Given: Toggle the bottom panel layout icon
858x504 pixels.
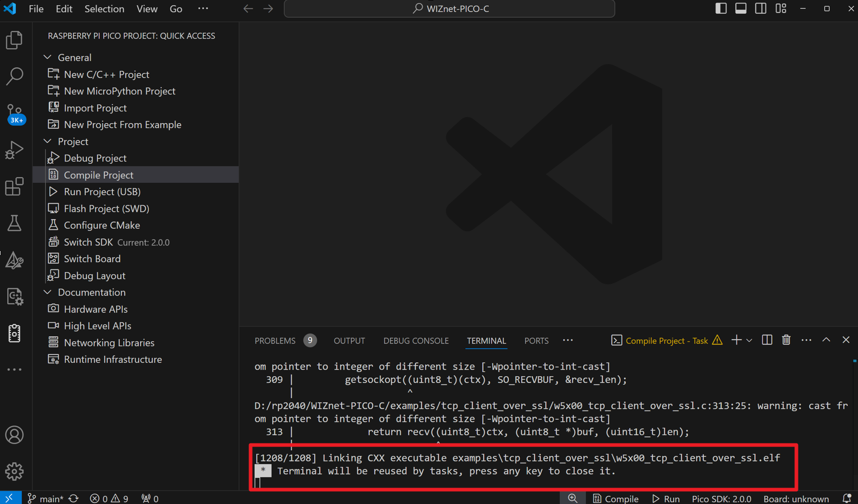Looking at the screenshot, I should tap(741, 8).
